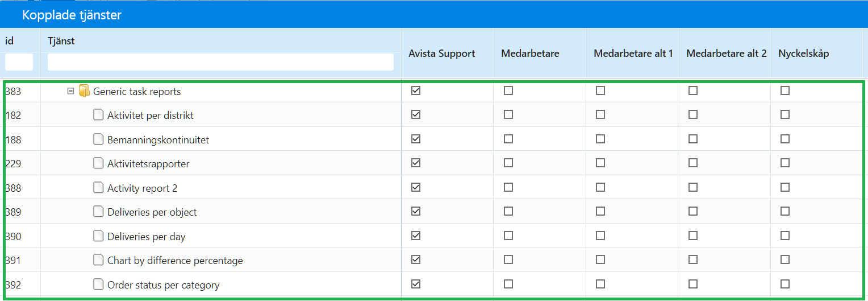Check Medarbetare alt 2 for Activity report 2
The image size is (868, 301).
[x=693, y=187]
